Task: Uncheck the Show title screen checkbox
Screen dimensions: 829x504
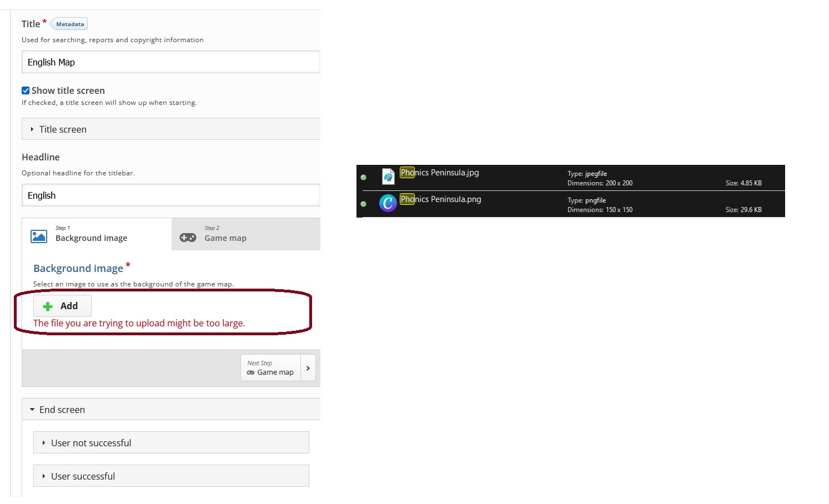Action: point(26,90)
